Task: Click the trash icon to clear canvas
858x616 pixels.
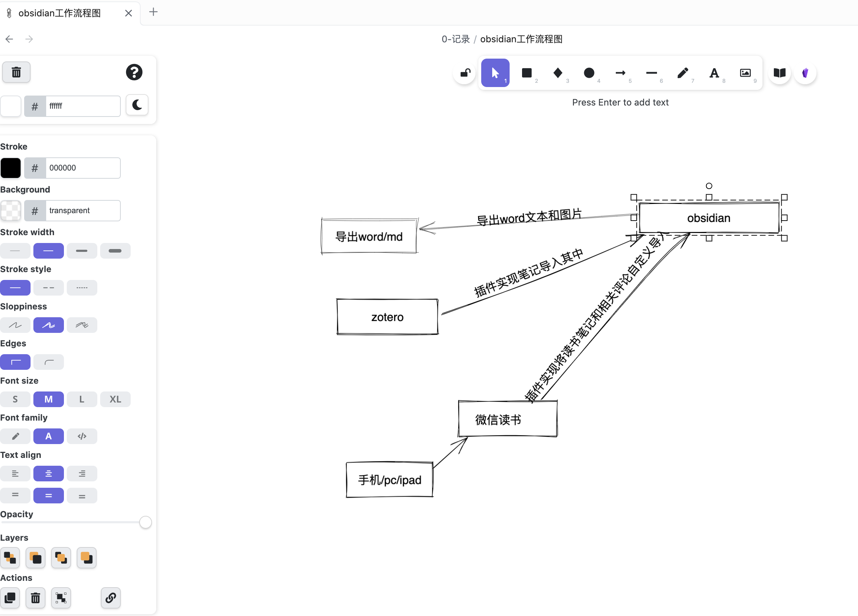Action: [x=16, y=72]
